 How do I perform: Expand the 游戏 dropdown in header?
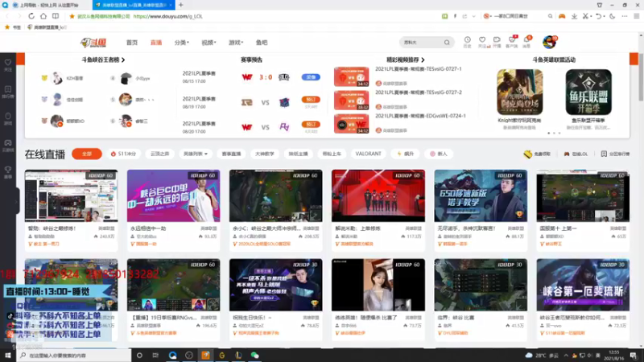pyautogui.click(x=236, y=43)
